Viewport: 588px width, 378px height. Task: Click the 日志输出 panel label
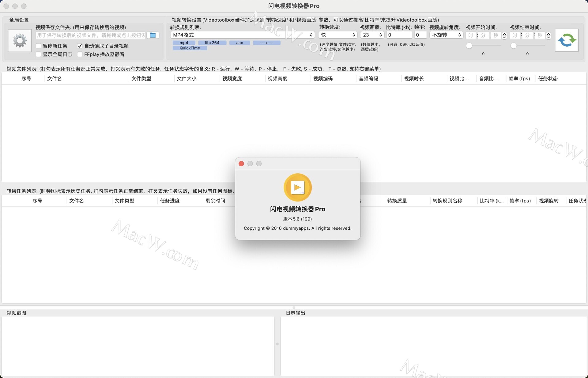295,313
